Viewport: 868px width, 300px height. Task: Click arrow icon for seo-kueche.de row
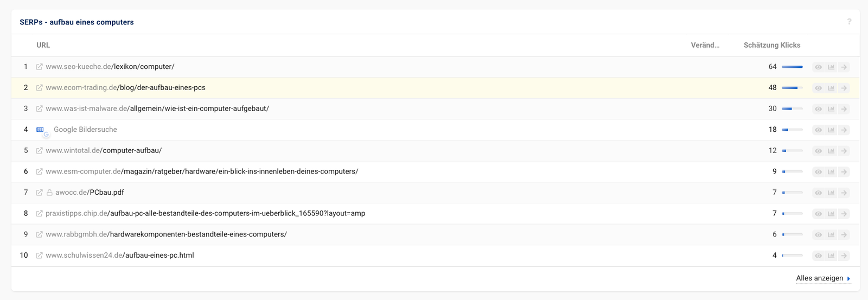point(844,67)
